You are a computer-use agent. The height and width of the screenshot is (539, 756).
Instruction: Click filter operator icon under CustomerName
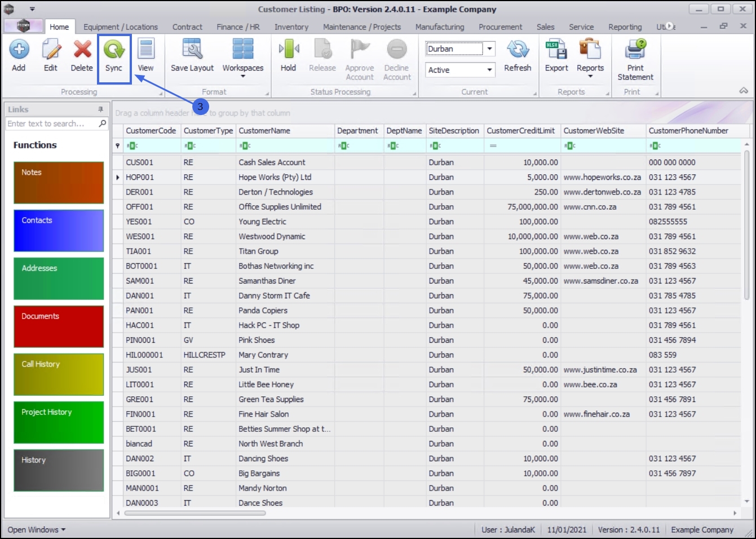(x=245, y=146)
